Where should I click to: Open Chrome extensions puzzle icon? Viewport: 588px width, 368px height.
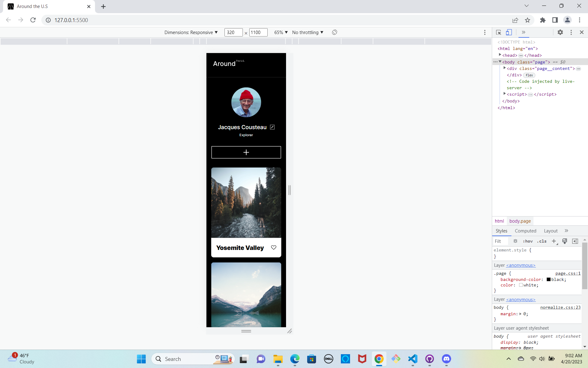click(x=543, y=20)
